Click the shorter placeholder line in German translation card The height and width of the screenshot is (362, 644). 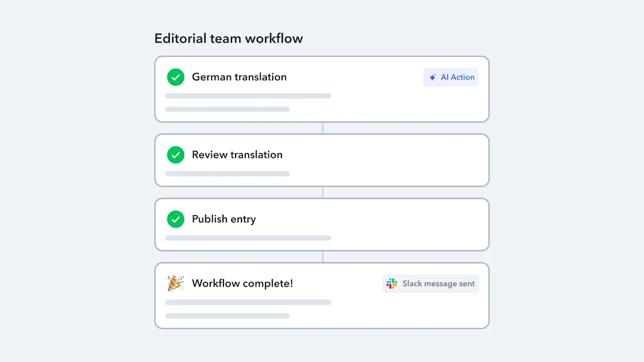[x=227, y=110]
